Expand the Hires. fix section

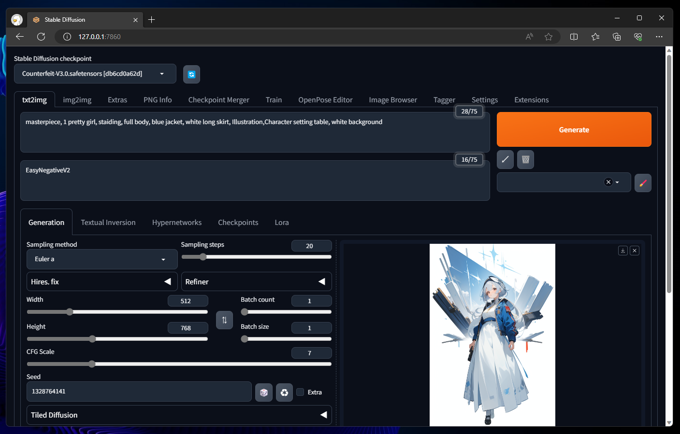[x=102, y=282]
